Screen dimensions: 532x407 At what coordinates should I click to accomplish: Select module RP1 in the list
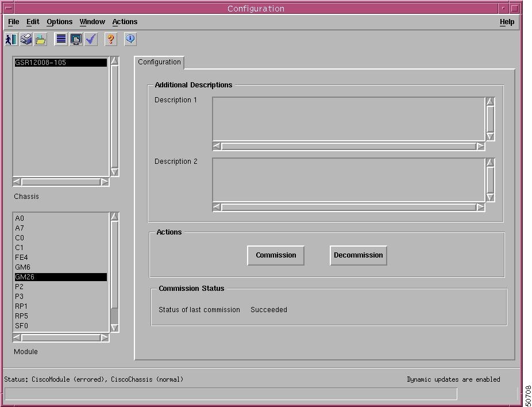(x=61, y=306)
